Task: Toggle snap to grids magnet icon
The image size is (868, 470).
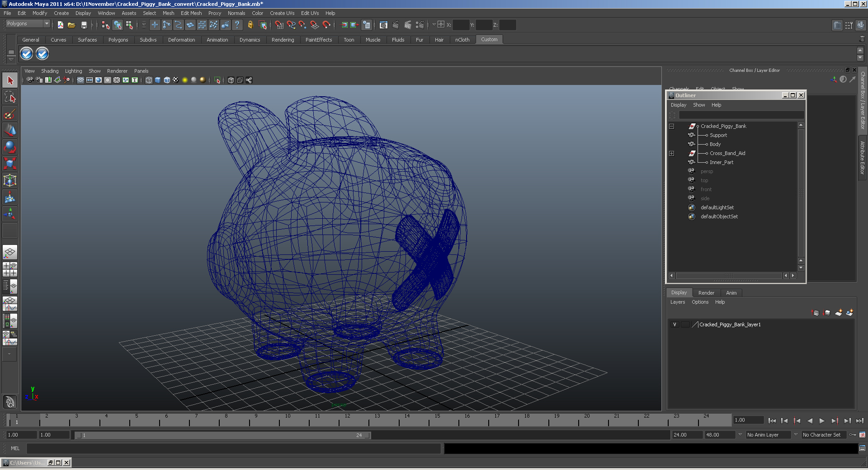Action: pyautogui.click(x=279, y=25)
